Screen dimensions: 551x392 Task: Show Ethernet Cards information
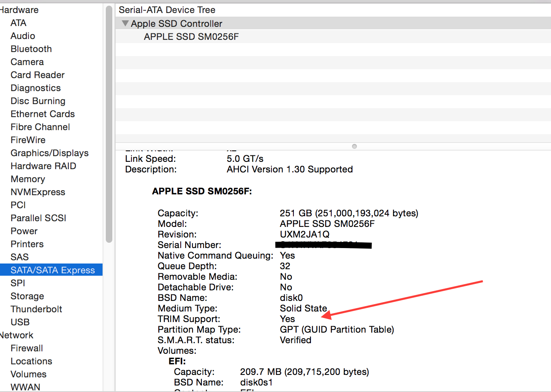coord(43,114)
